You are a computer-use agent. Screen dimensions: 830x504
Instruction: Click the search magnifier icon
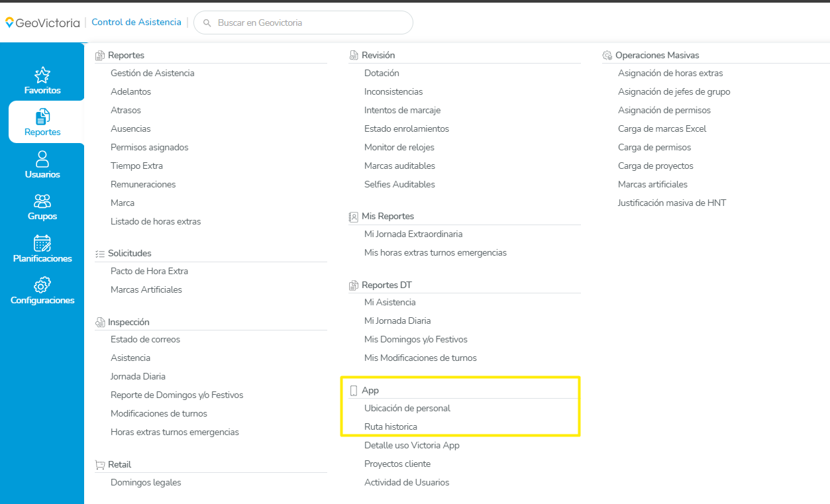[207, 23]
